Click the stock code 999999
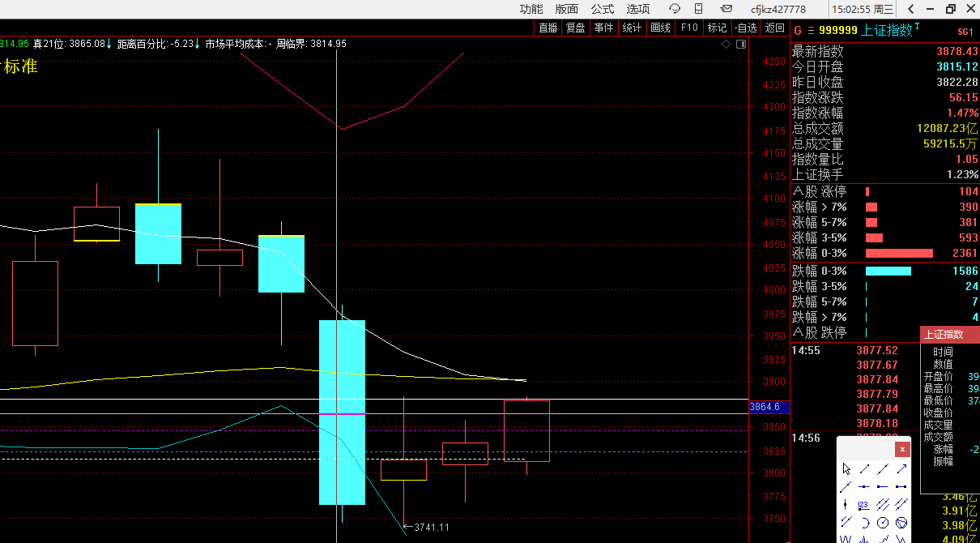This screenshot has height=543, width=980. [x=837, y=30]
